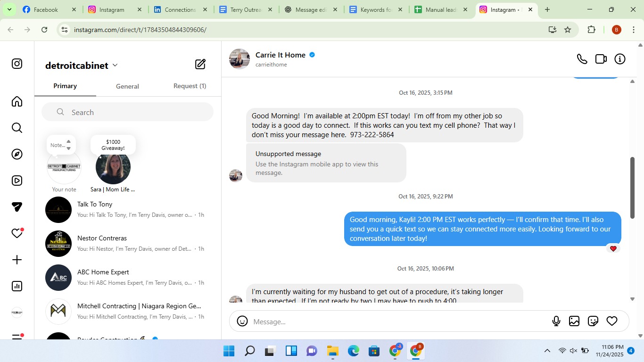Open Instagram home feed from sidebar
644x362 pixels.
click(17, 101)
